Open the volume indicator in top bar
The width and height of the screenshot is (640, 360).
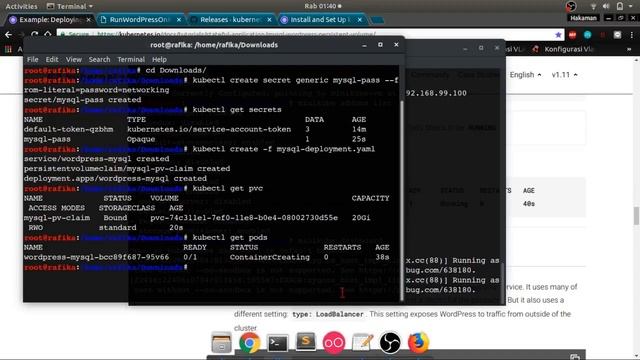[606, 6]
